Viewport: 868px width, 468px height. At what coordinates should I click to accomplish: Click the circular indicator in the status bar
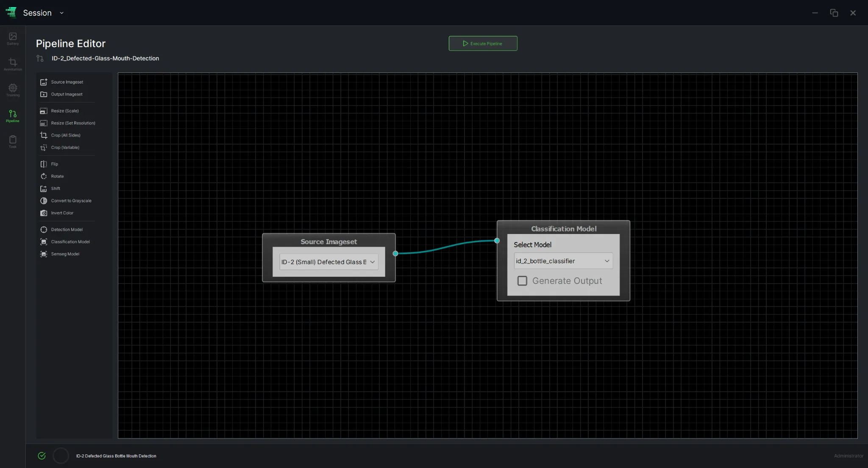coord(61,456)
